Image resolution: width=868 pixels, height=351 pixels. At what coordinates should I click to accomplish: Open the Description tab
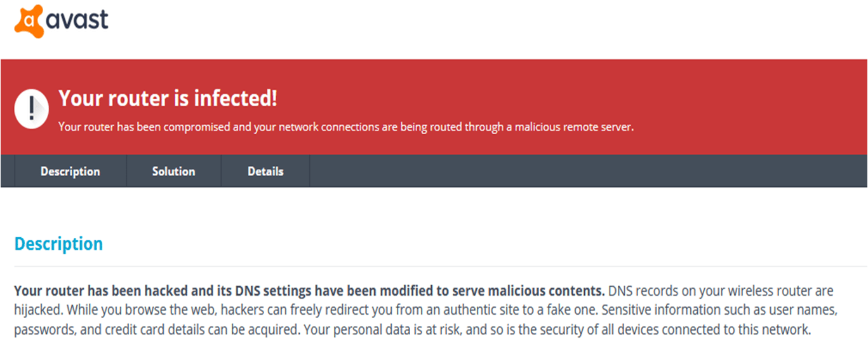point(70,171)
